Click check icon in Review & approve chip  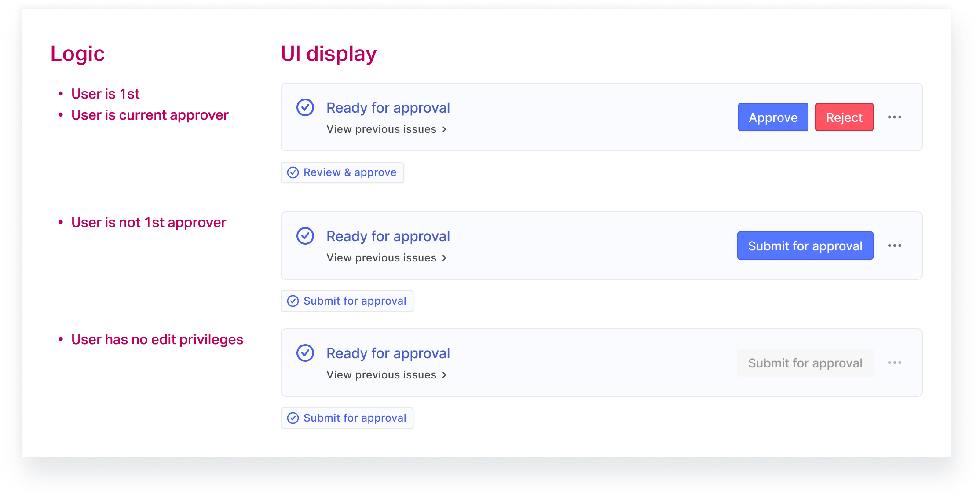(293, 172)
